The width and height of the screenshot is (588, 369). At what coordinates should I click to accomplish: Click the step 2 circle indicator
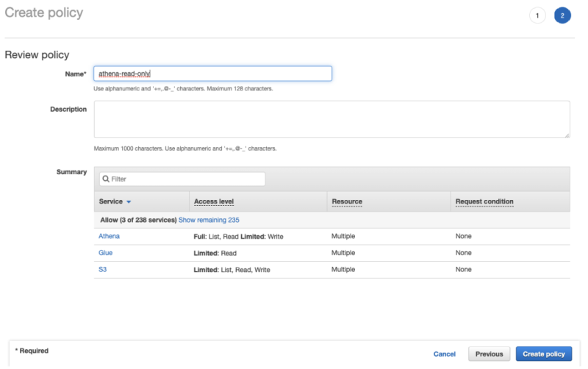[562, 15]
